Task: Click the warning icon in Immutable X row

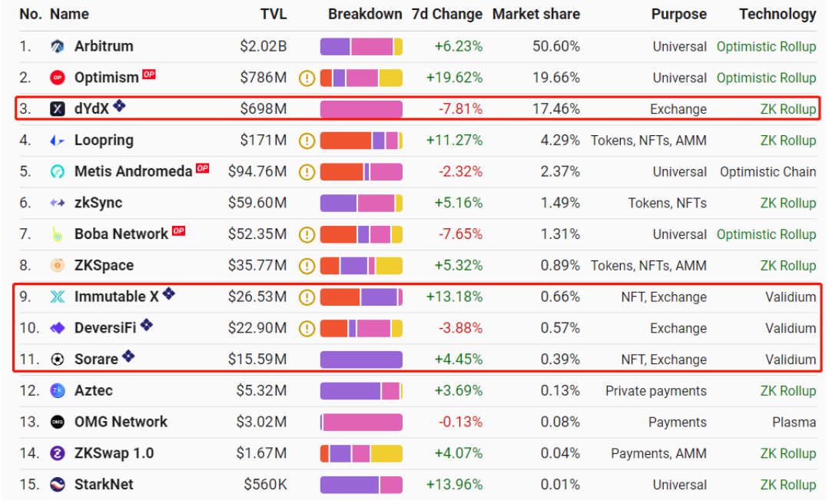Action: [x=307, y=297]
